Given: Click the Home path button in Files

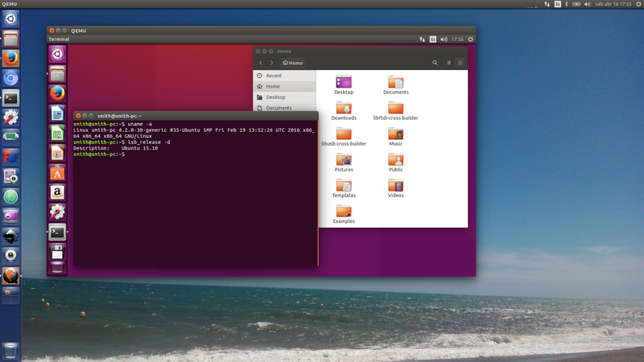Looking at the screenshot, I should (x=293, y=63).
